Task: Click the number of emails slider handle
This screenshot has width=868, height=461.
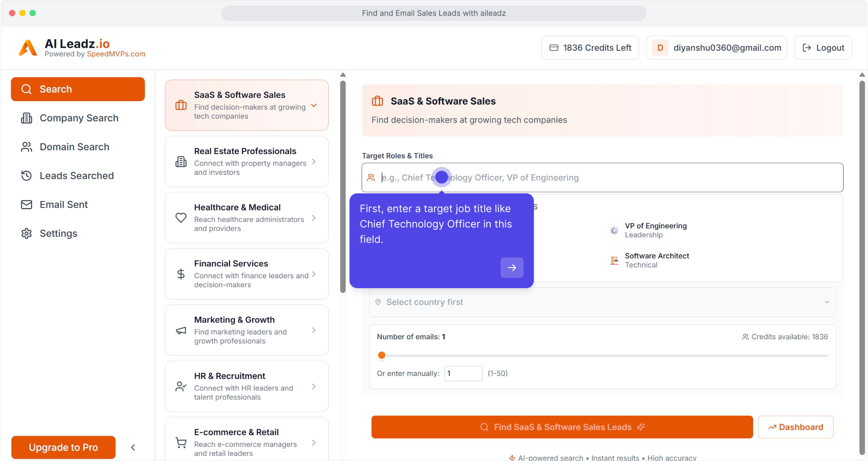Action: (382, 355)
